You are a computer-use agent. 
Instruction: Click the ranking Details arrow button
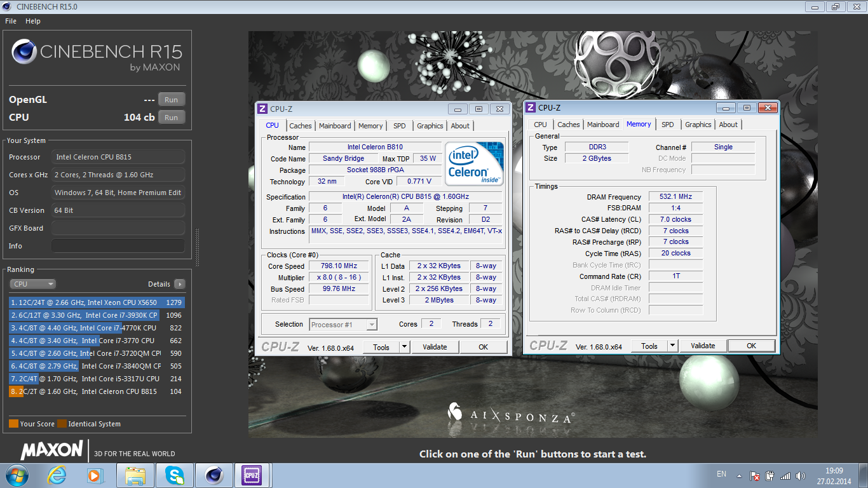(x=180, y=284)
